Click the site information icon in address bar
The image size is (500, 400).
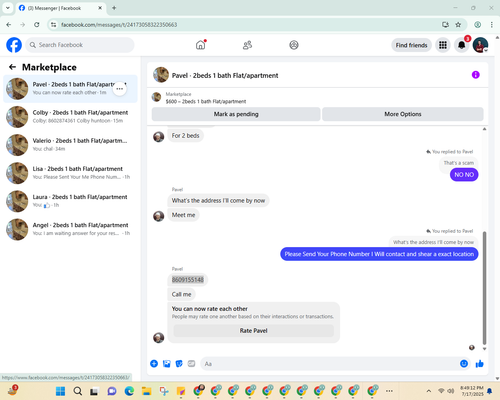coord(53,25)
